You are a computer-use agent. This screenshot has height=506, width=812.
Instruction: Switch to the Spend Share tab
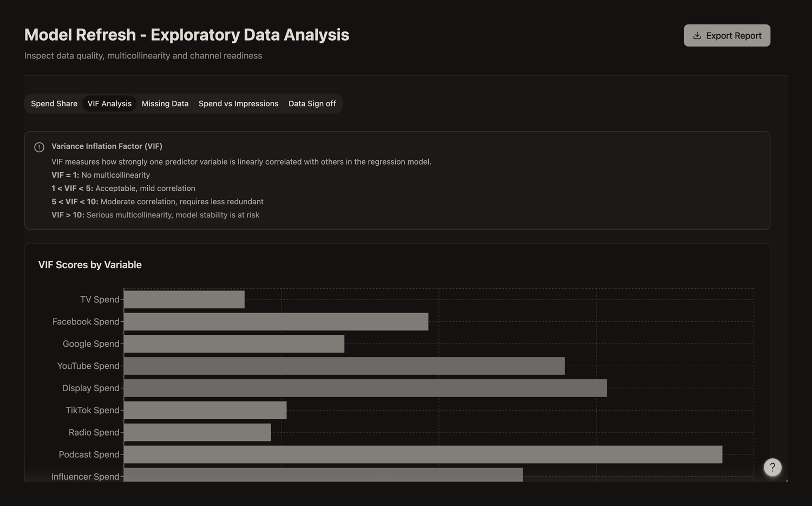point(54,103)
